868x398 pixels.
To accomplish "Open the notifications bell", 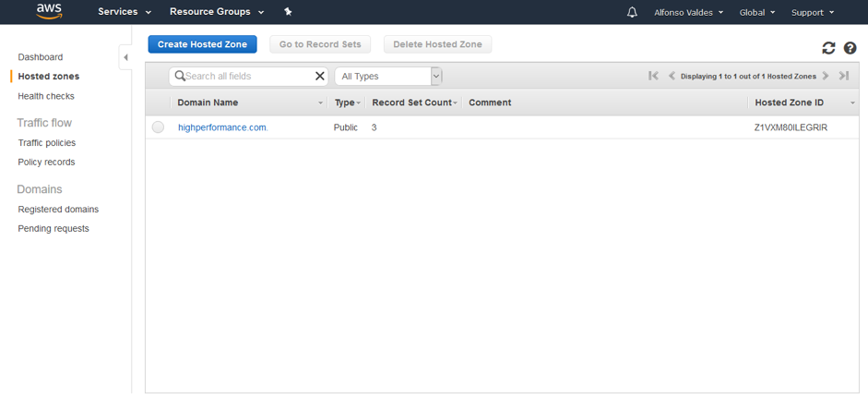I will point(632,12).
